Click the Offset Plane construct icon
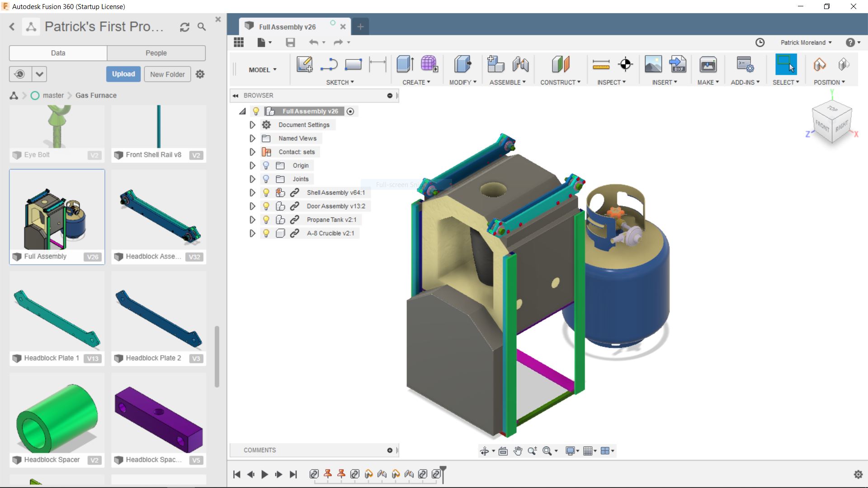This screenshot has width=868, height=488. click(x=561, y=64)
